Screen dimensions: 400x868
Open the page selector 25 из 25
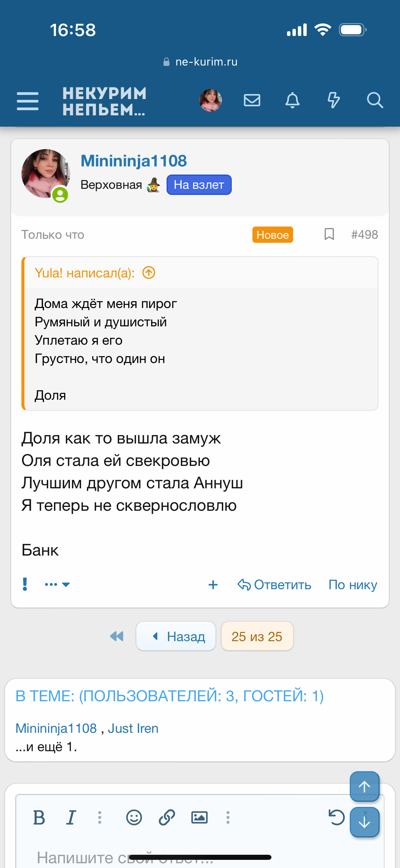click(x=257, y=636)
